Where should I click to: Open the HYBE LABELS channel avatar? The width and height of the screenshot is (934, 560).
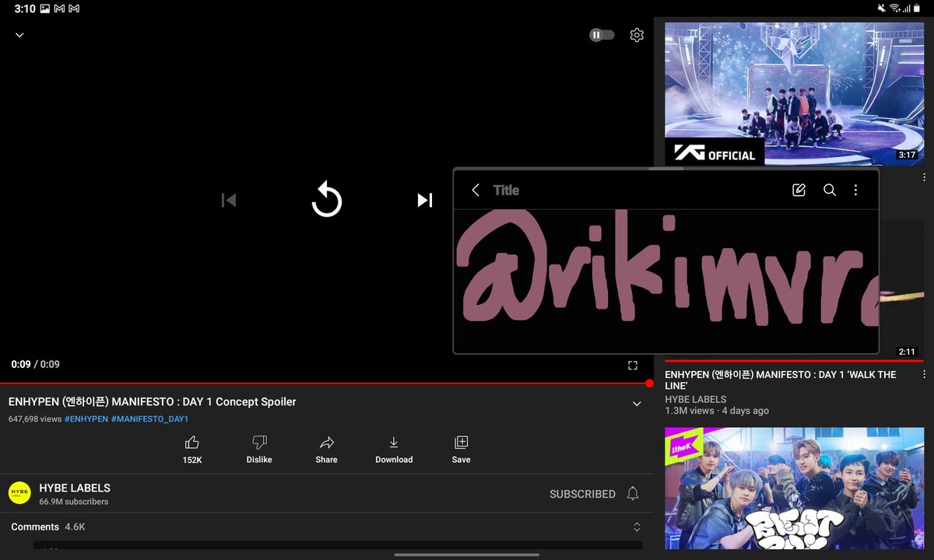pos(19,493)
